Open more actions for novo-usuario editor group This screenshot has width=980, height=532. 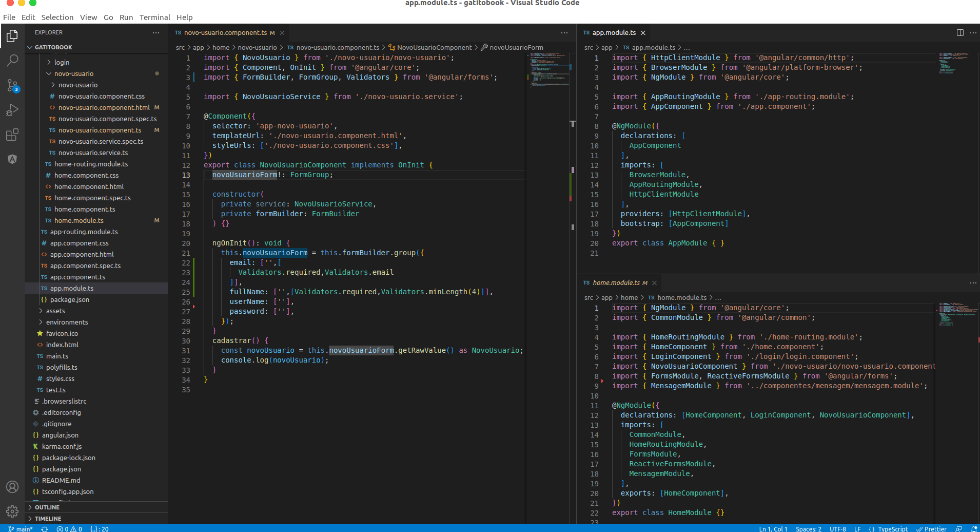(564, 33)
